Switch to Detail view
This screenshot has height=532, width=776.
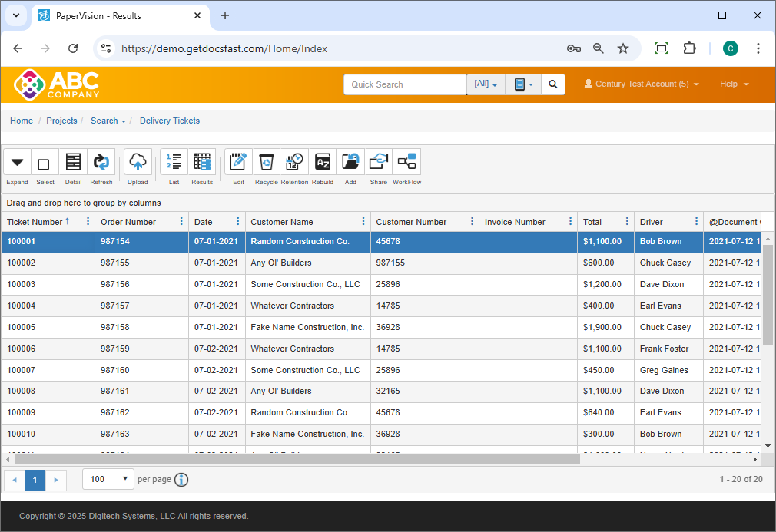click(x=73, y=163)
